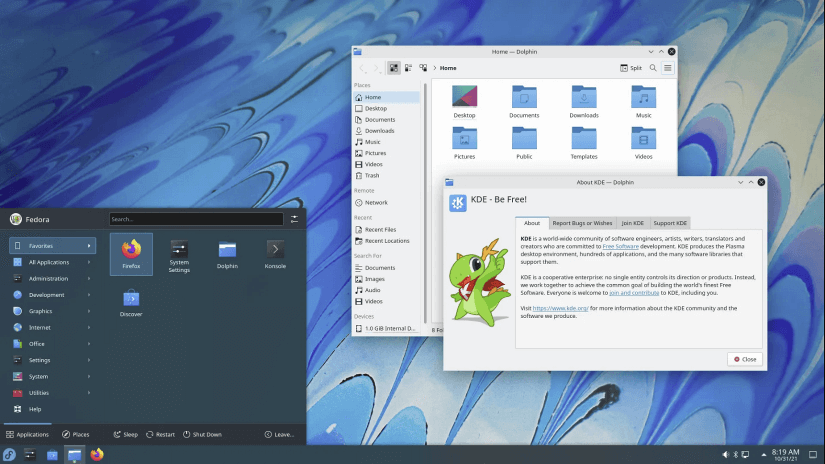Select the 1.0 GiB Internal Drive device
This screenshot has width=825, height=464.
(x=387, y=328)
